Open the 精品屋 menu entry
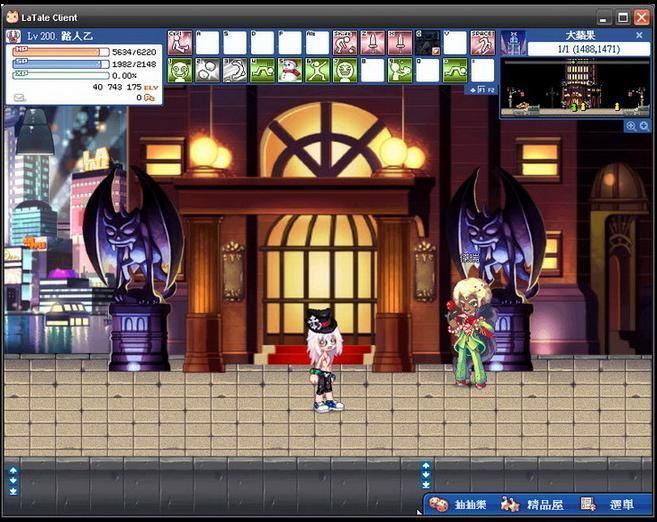 pos(545,505)
